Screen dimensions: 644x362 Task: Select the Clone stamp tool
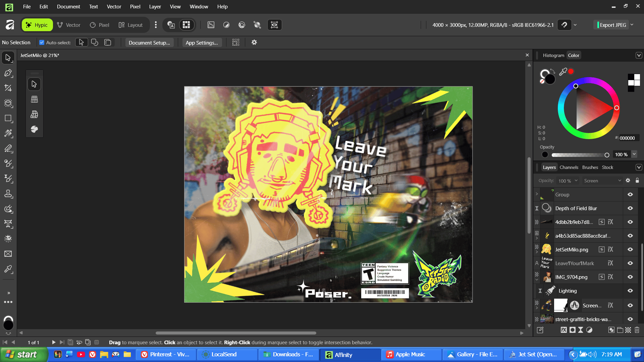[8, 194]
